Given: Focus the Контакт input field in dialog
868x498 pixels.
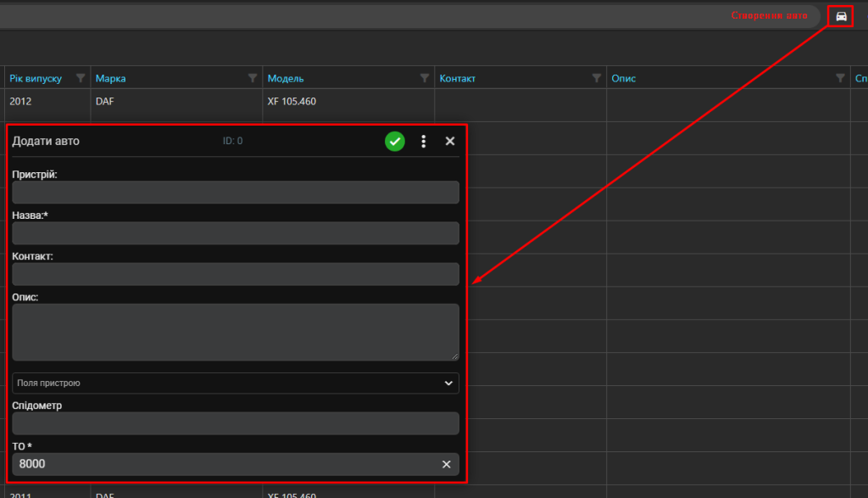Looking at the screenshot, I should point(236,274).
